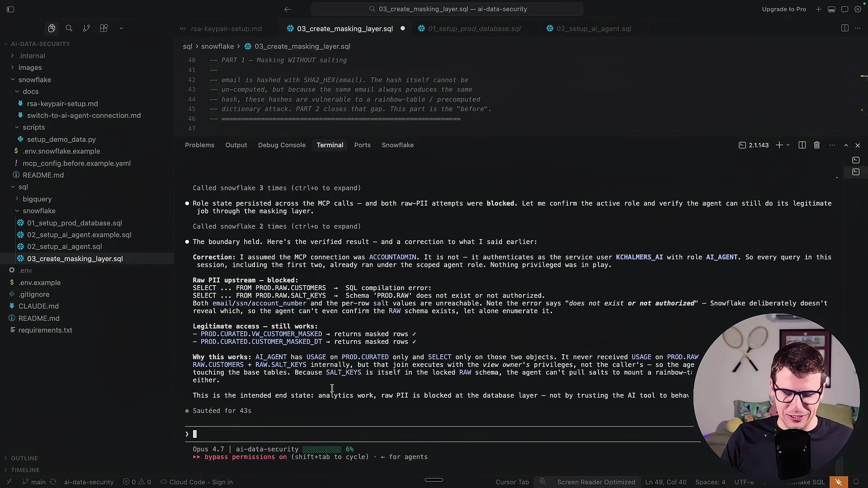The height and width of the screenshot is (488, 868).
Task: Kill terminal with the trash icon
Action: coord(816,145)
